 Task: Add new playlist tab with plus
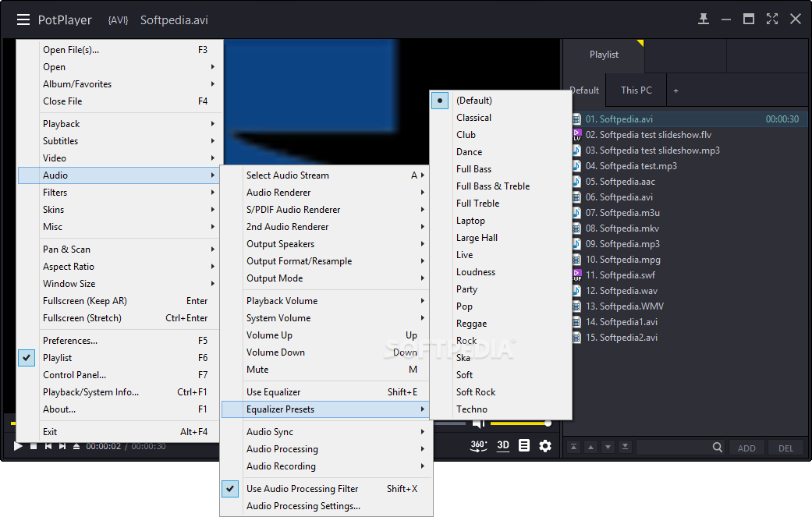pyautogui.click(x=675, y=90)
